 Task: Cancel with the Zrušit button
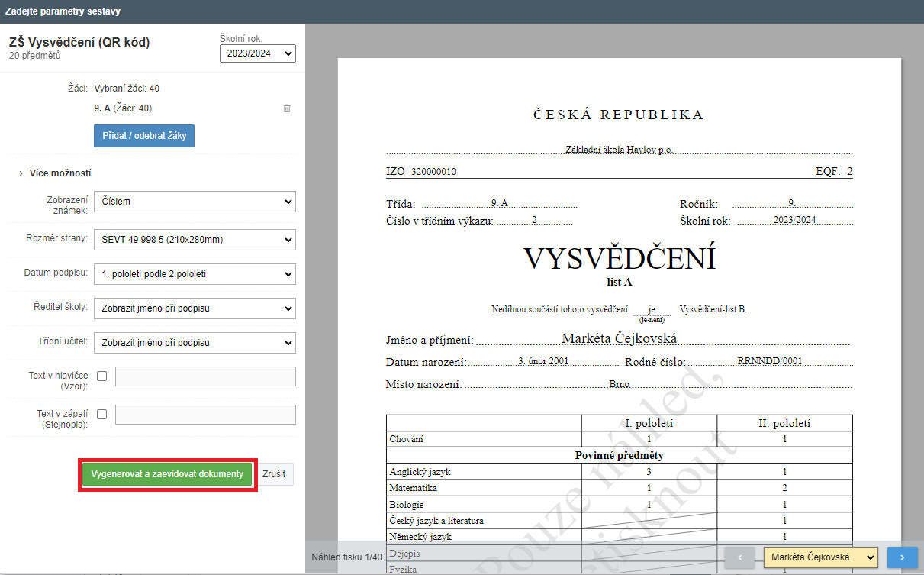coord(274,473)
